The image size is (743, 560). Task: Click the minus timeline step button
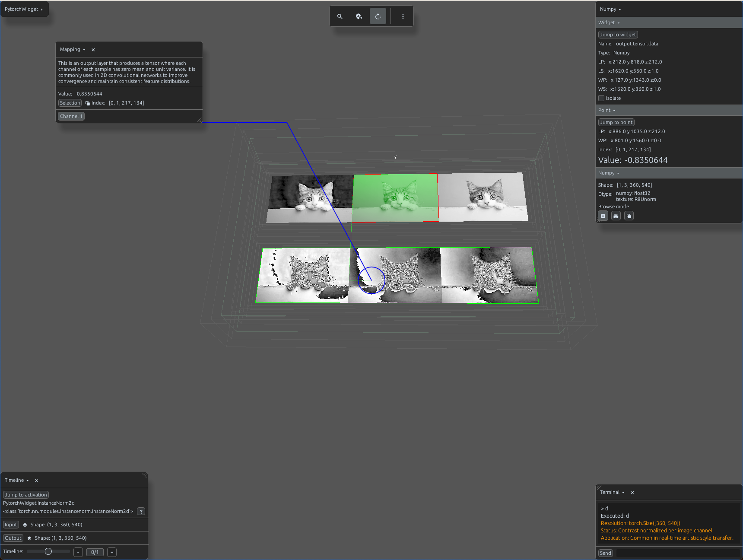(x=78, y=552)
